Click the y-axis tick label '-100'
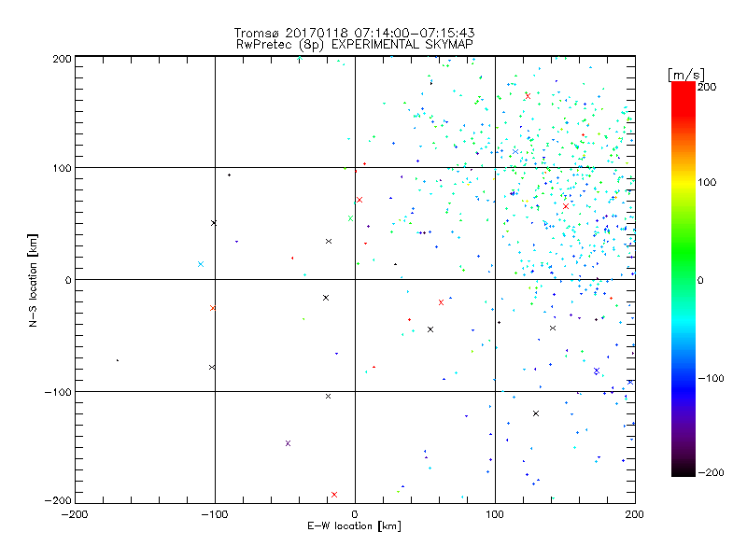This screenshot has width=747, height=560. (58, 392)
